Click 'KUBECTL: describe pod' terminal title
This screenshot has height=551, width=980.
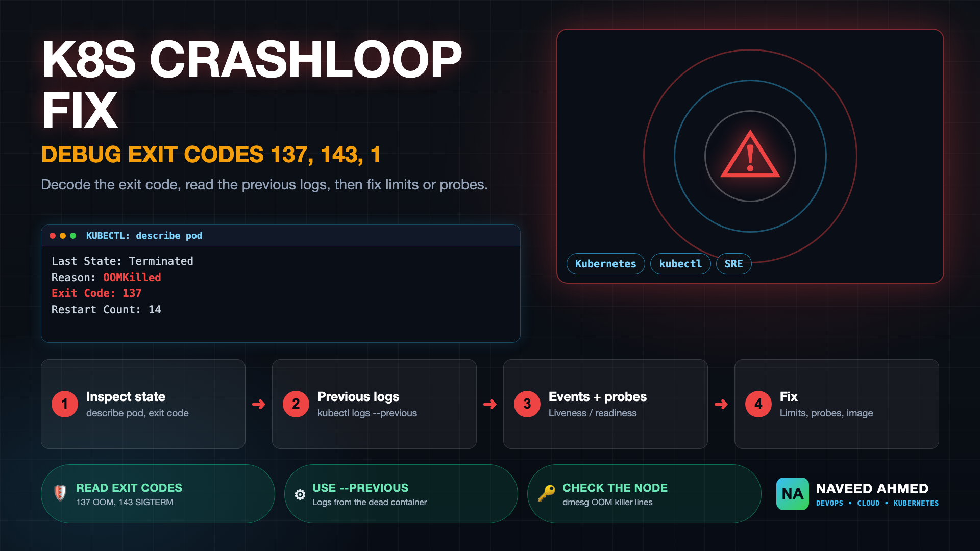tap(144, 236)
